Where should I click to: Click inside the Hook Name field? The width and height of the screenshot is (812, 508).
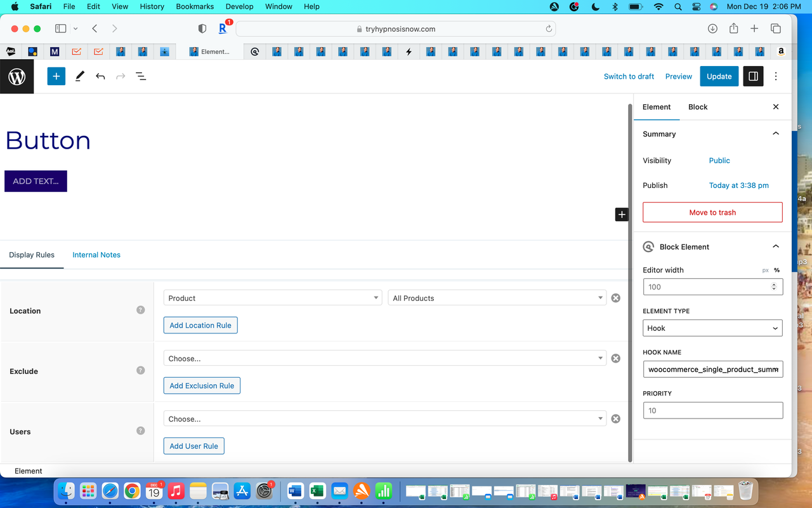(x=712, y=369)
